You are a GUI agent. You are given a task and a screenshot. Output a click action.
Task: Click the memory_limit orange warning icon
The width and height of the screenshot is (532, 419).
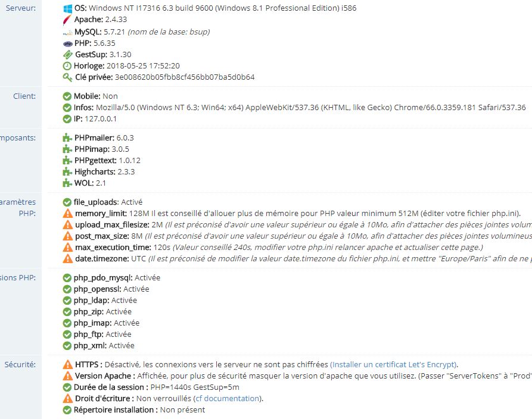[68, 214]
